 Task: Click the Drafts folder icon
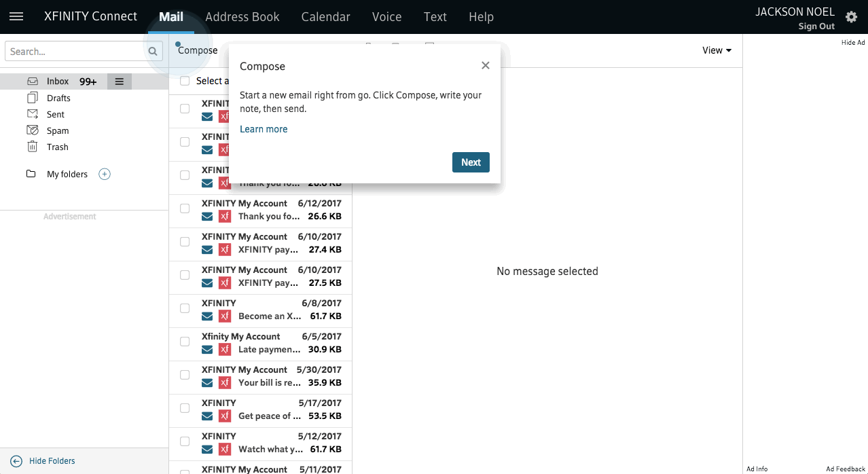click(33, 98)
